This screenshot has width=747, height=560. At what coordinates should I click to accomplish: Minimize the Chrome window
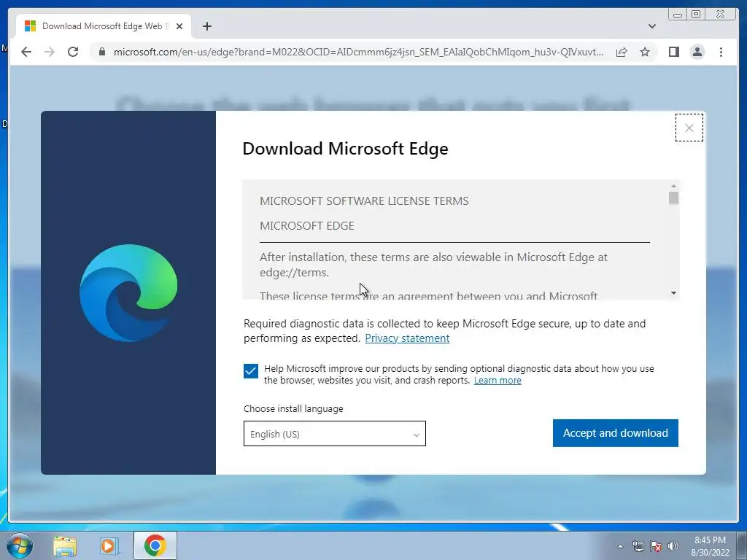(x=678, y=15)
